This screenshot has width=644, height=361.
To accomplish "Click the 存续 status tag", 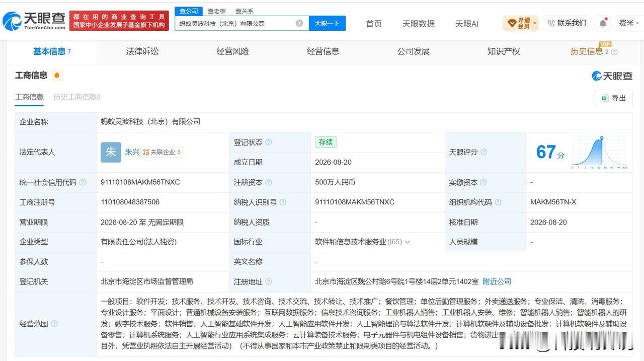I will pyautogui.click(x=326, y=142).
